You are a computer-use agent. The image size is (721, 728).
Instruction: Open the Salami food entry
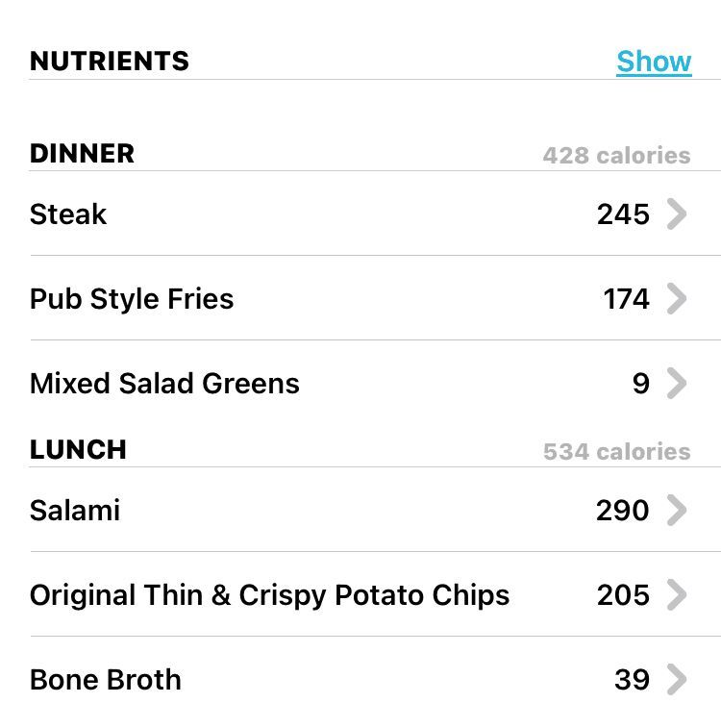(x=375, y=510)
